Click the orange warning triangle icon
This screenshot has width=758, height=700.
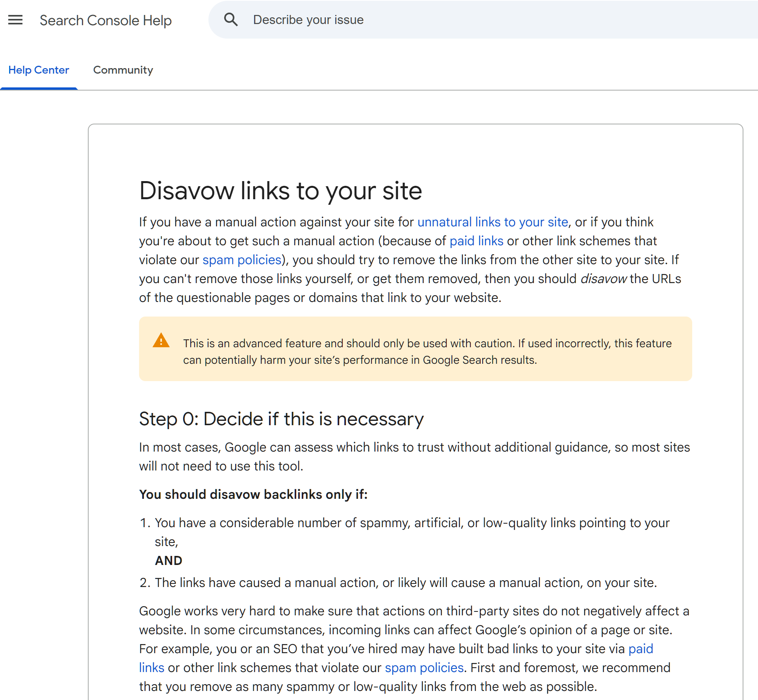click(x=161, y=341)
